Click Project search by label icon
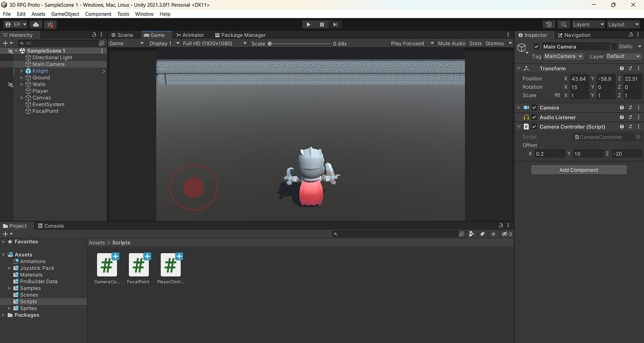The height and width of the screenshot is (343, 644). pyautogui.click(x=483, y=234)
